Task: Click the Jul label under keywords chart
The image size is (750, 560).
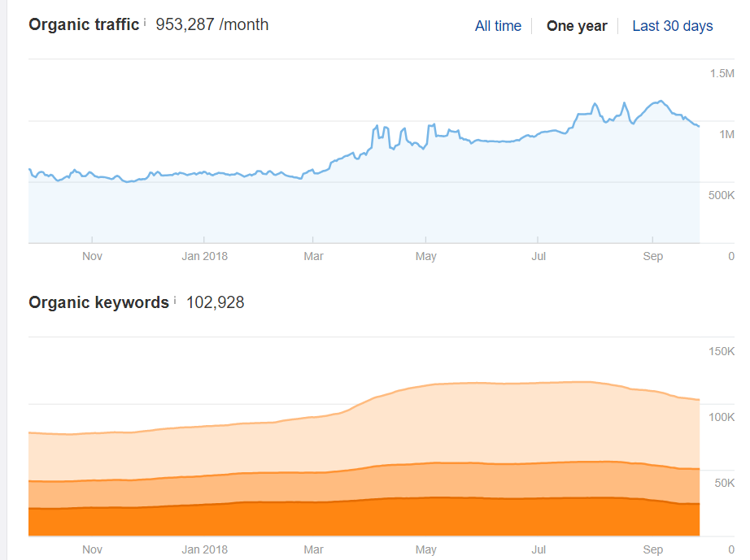Action: point(539,549)
